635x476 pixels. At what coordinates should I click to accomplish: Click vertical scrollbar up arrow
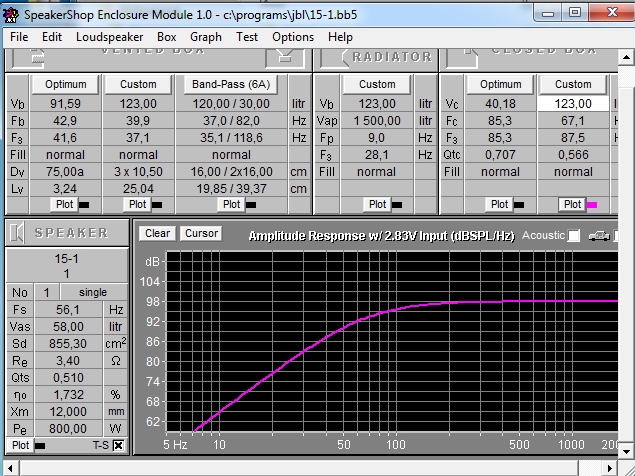(626, 58)
